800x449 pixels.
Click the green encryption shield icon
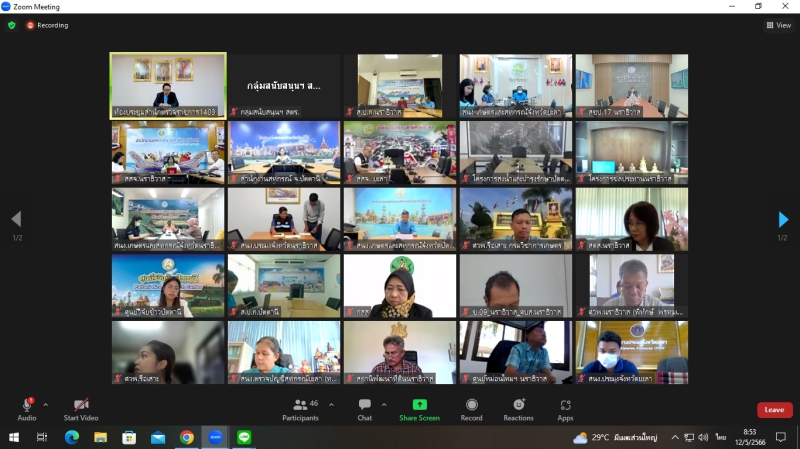point(12,25)
